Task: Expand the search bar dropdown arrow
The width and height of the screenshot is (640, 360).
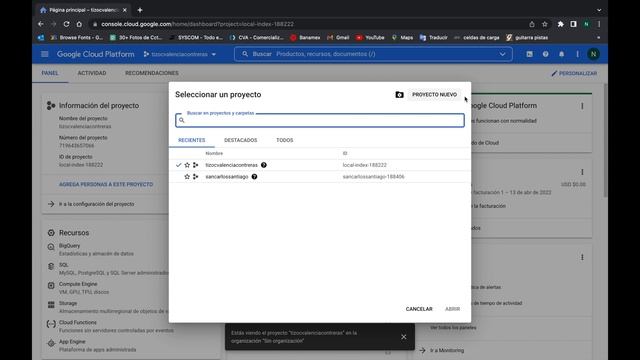Action: (502, 54)
